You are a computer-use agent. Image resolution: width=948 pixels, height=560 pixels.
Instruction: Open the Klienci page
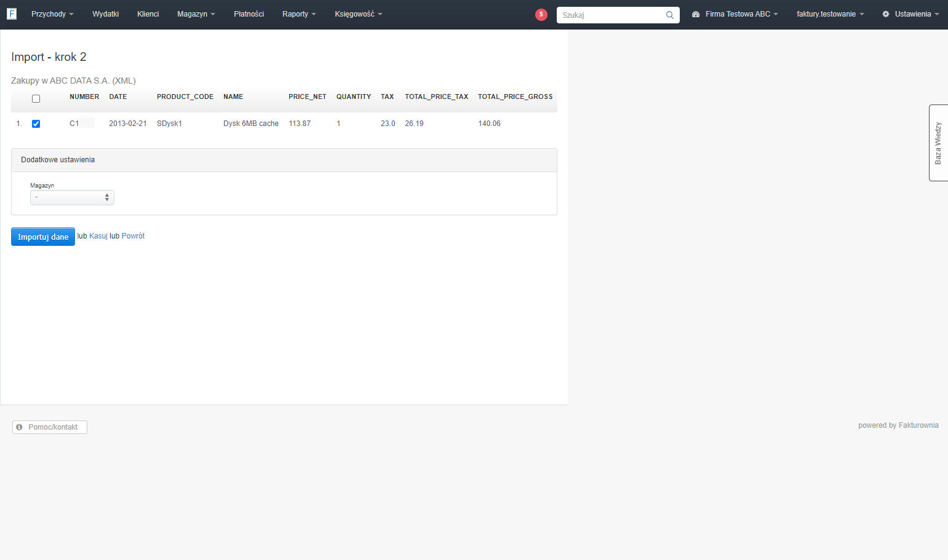coord(148,14)
